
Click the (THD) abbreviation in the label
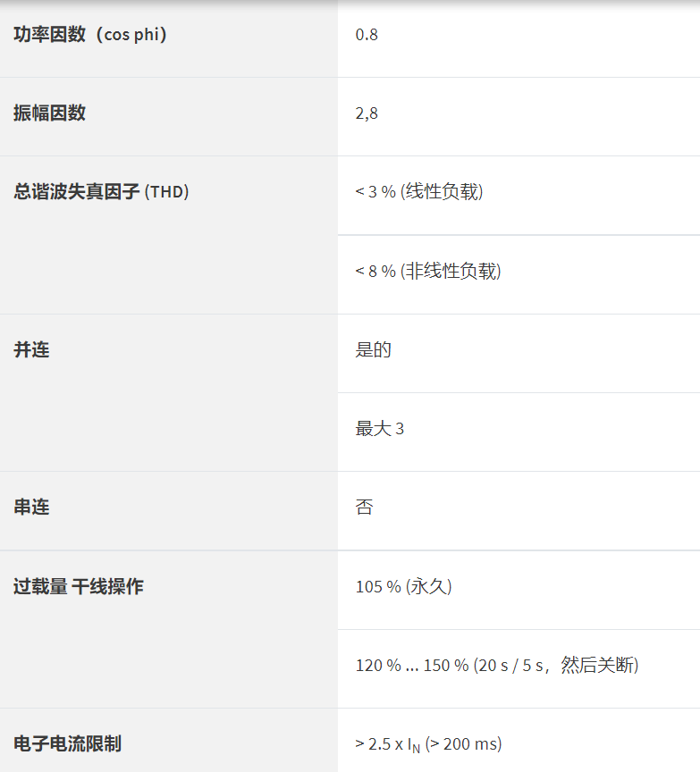167,192
